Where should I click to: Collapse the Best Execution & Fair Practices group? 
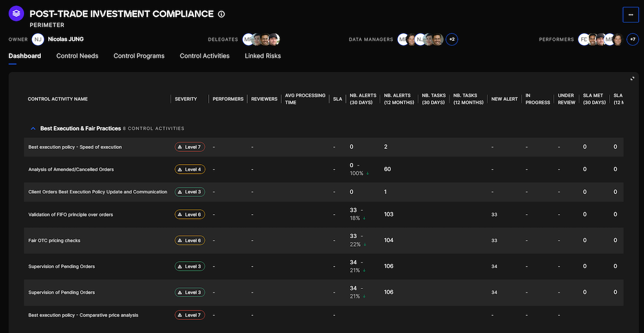[x=33, y=129]
